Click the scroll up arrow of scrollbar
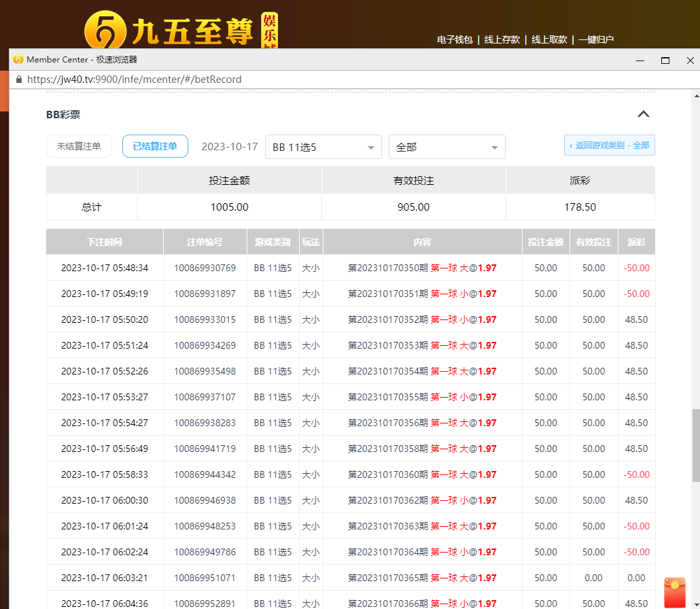Image resolution: width=700 pixels, height=609 pixels. click(x=695, y=96)
